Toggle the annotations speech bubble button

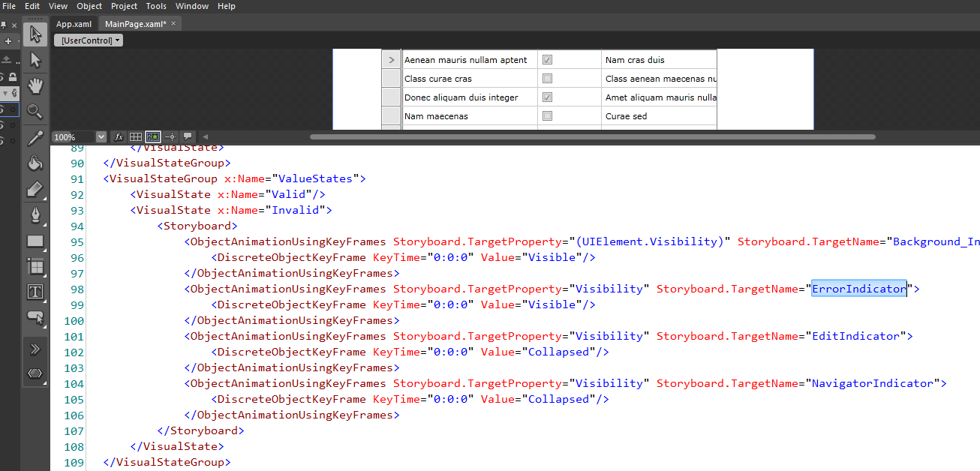pos(188,137)
